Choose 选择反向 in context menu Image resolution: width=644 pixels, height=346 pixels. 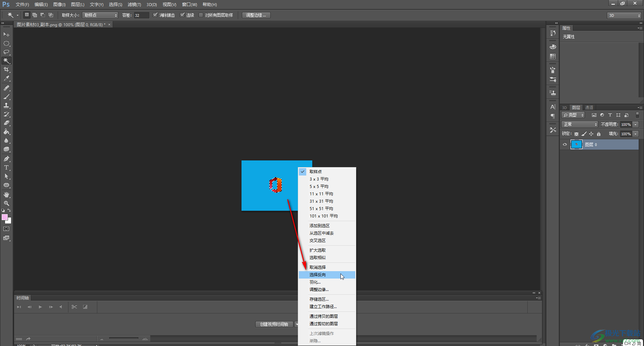[327, 275]
